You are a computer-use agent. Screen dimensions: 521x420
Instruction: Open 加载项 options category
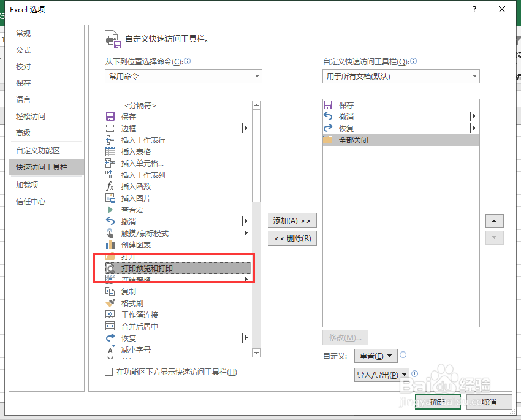point(47,185)
